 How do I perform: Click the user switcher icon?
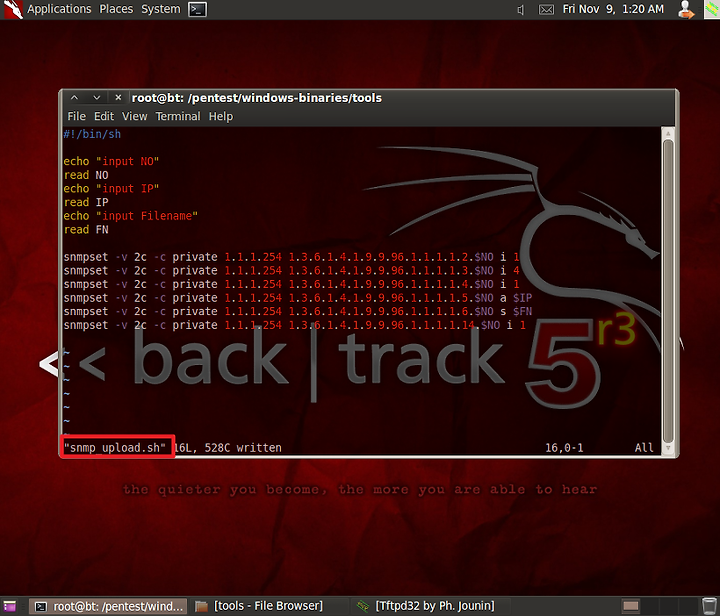[x=686, y=10]
